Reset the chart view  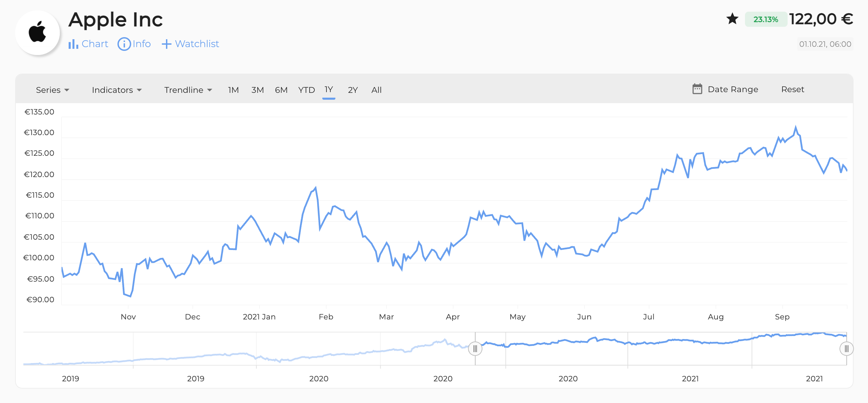click(x=793, y=89)
